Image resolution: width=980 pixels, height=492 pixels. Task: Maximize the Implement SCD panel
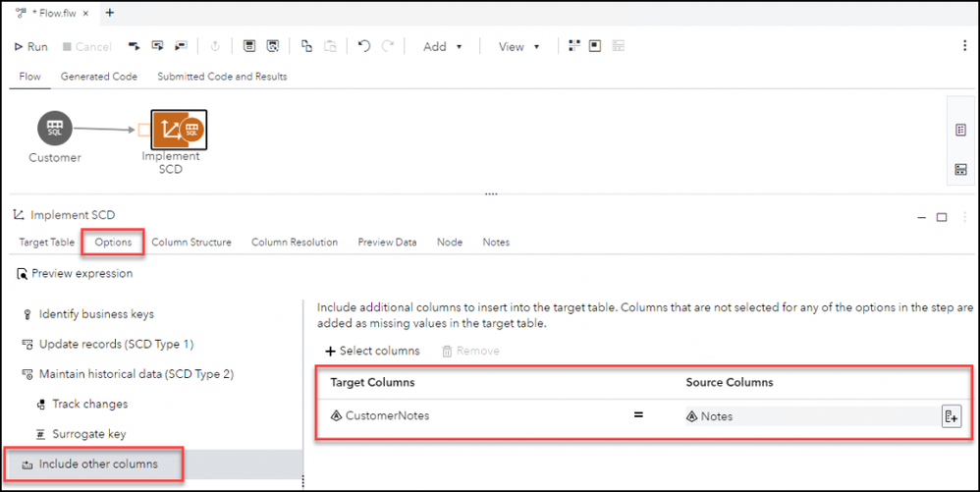942,217
